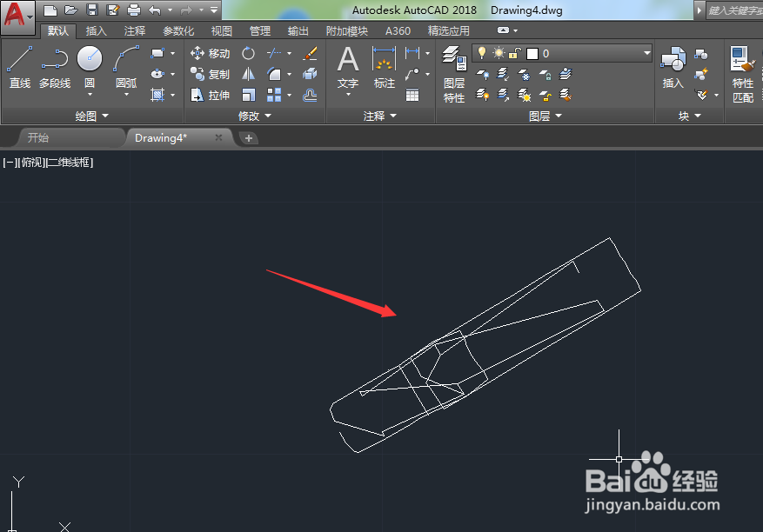
Task: Click the hatch tool icon
Action: [x=157, y=95]
